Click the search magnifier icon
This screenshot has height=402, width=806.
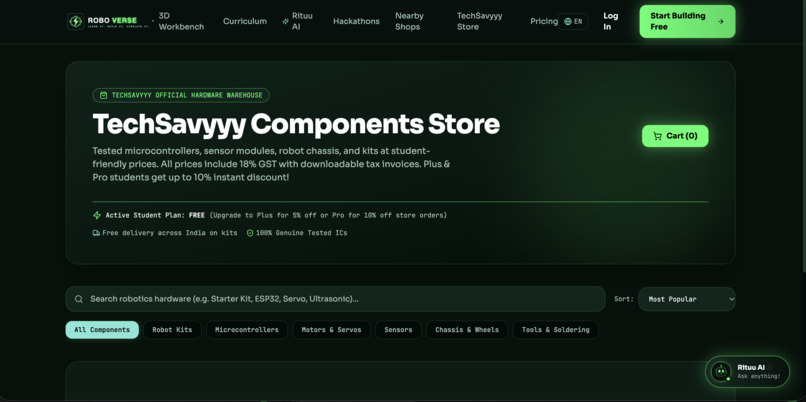[79, 299]
